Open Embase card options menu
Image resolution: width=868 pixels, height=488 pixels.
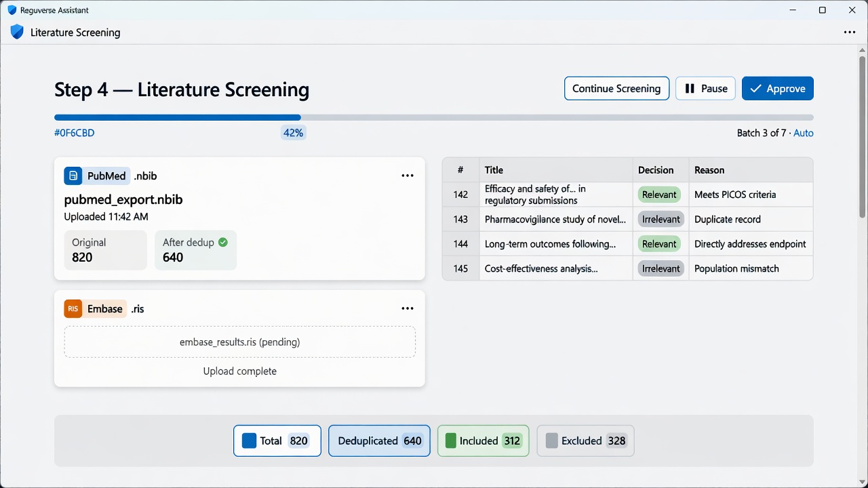coord(408,308)
